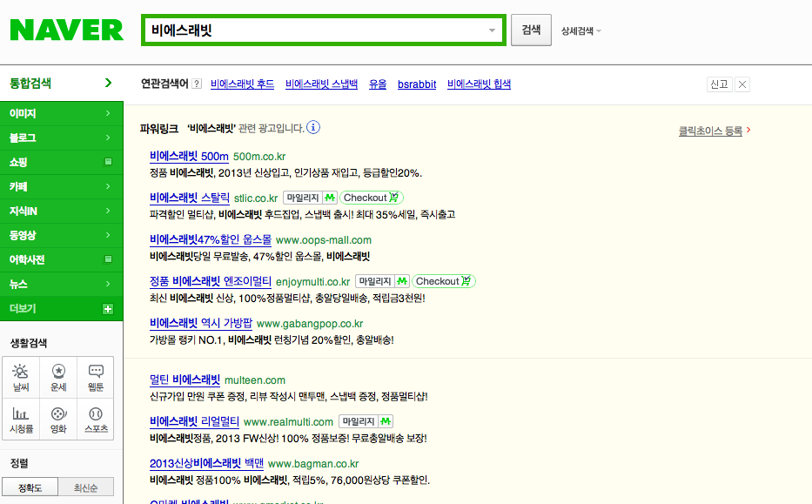Screen dimensions: 812x504
Task: Open the 지식IN search category
Action: (62, 211)
